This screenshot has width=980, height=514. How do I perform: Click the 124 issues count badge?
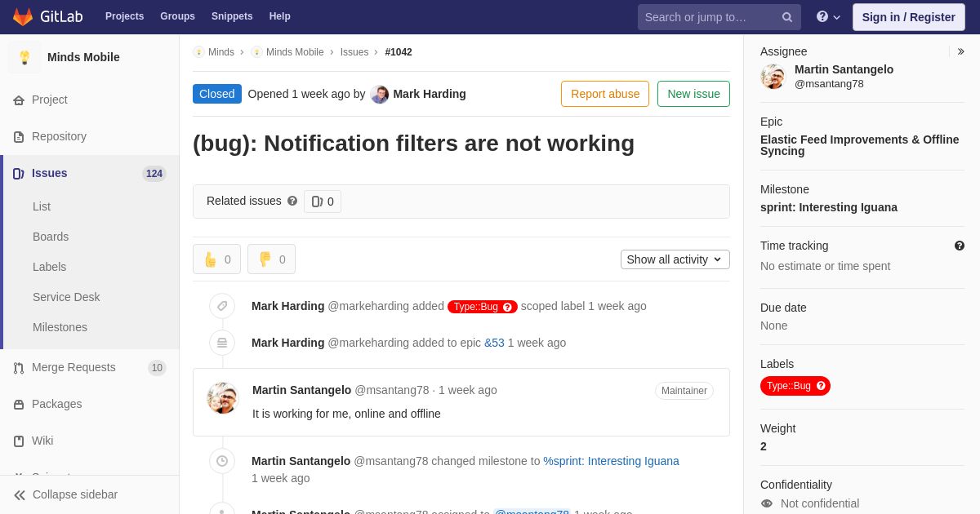pyautogui.click(x=154, y=174)
